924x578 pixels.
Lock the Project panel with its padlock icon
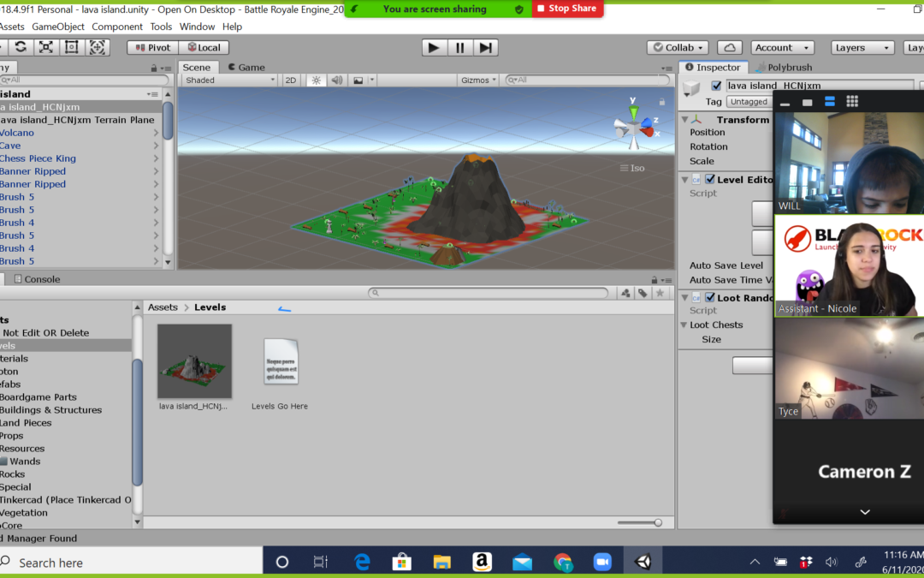coord(654,279)
